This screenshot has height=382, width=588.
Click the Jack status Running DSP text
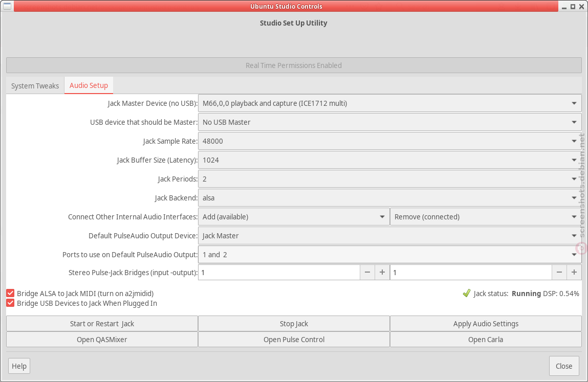tap(526, 294)
